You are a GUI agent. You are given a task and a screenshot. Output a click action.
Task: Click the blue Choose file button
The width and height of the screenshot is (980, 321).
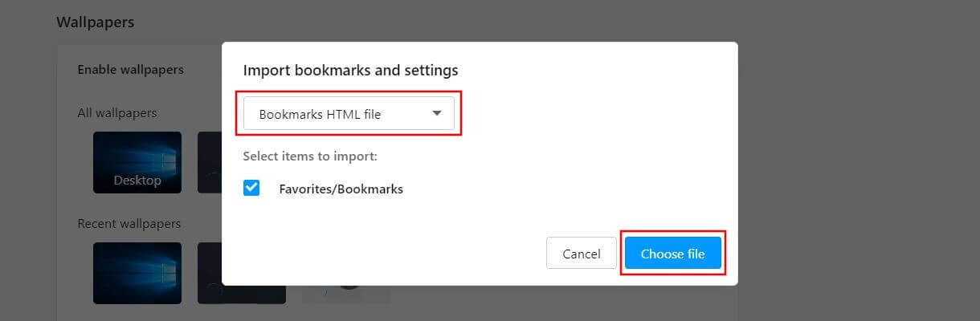tap(673, 254)
